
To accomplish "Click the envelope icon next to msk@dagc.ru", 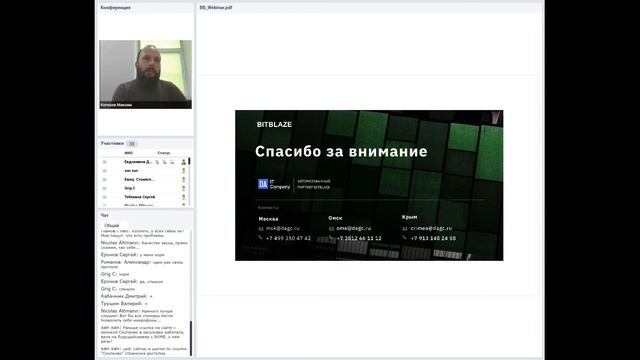I will tap(261, 229).
